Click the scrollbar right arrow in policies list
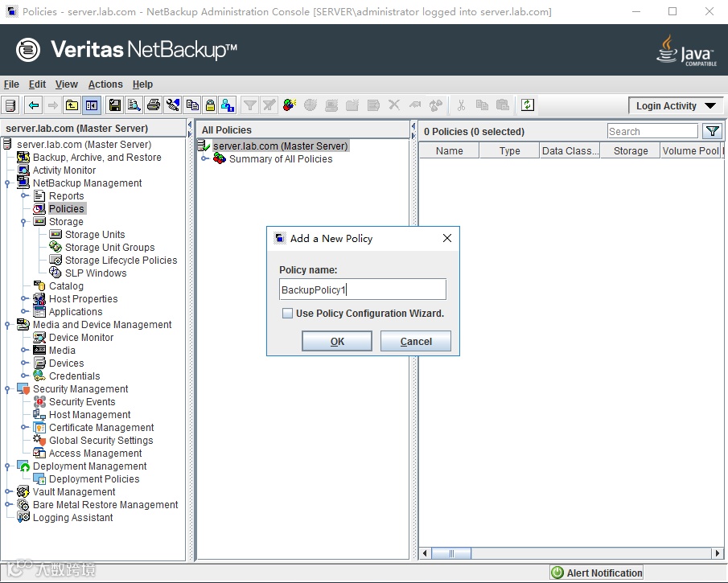 tap(718, 553)
